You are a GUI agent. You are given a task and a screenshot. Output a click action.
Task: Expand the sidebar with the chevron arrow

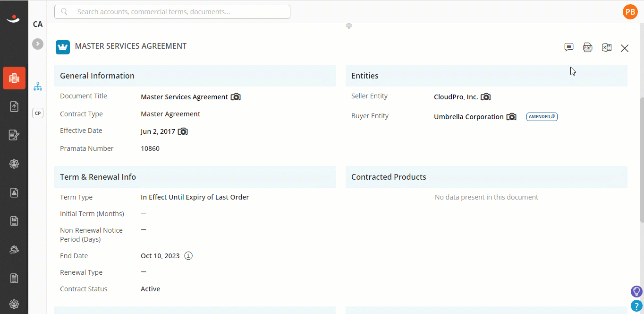point(38,44)
